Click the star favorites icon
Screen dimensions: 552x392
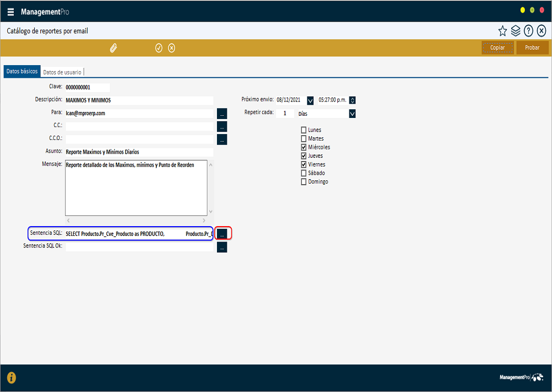[502, 31]
